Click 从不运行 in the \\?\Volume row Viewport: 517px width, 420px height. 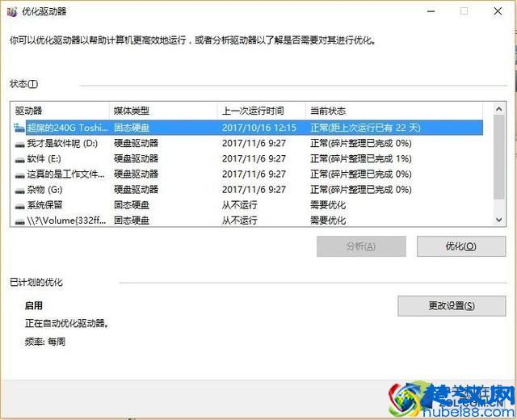coord(239,220)
